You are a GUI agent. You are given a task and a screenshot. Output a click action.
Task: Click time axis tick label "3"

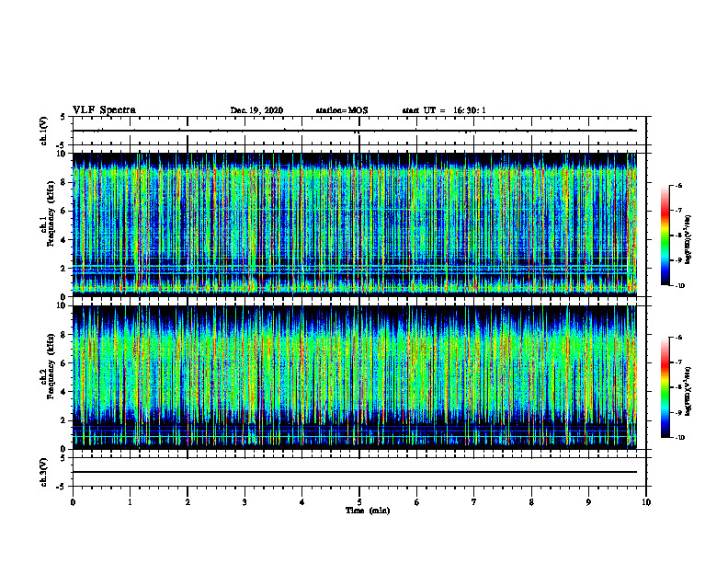(245, 502)
